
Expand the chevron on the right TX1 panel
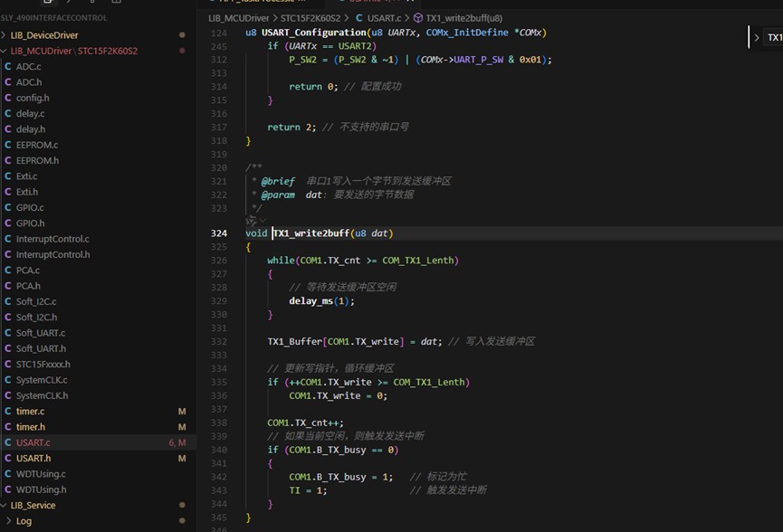click(757, 37)
